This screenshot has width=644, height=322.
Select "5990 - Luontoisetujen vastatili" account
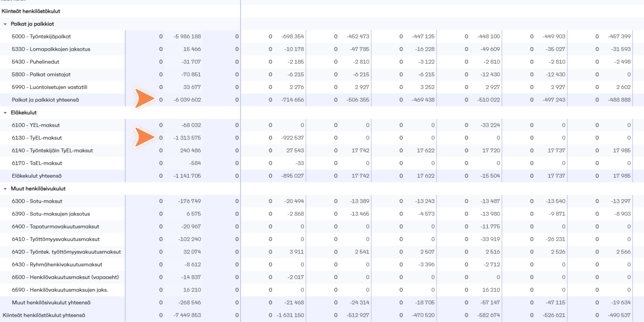49,87
